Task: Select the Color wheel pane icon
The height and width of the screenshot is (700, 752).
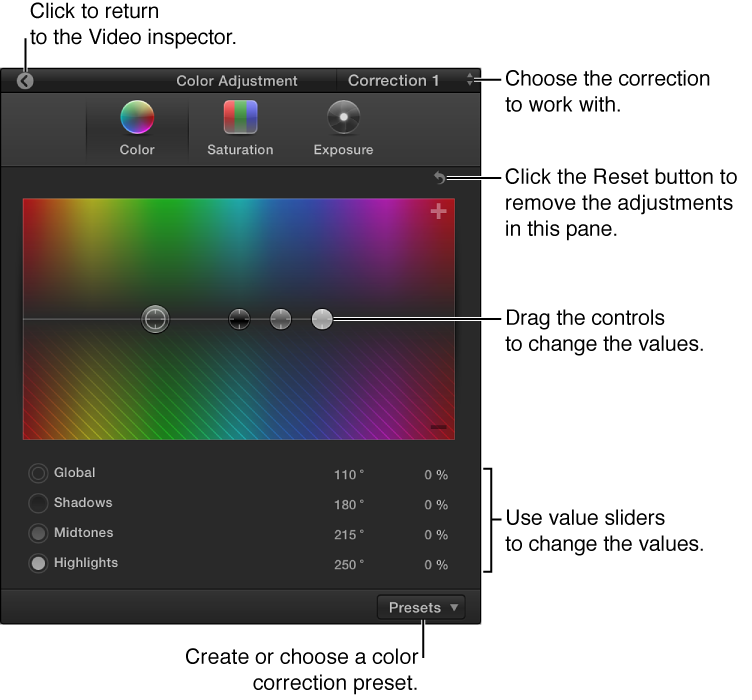Action: tap(137, 117)
